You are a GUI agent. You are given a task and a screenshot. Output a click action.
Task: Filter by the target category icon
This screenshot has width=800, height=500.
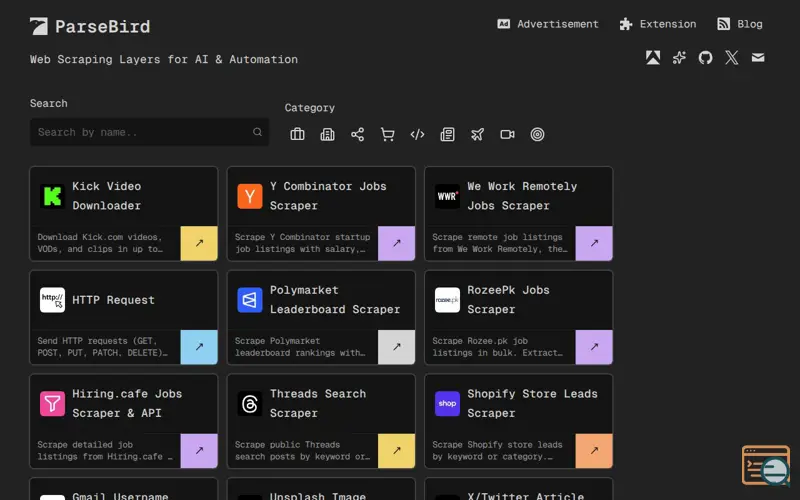[x=537, y=134]
